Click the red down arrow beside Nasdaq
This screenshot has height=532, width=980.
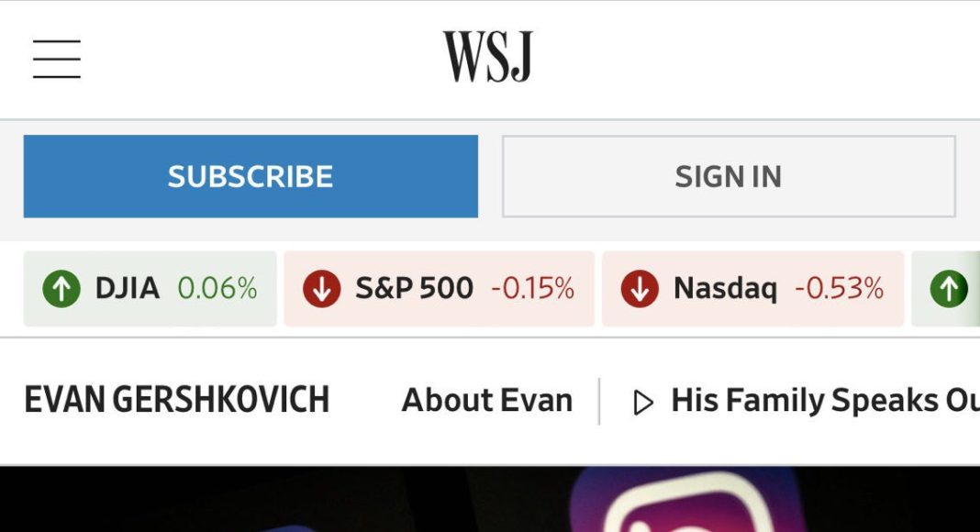coord(640,290)
